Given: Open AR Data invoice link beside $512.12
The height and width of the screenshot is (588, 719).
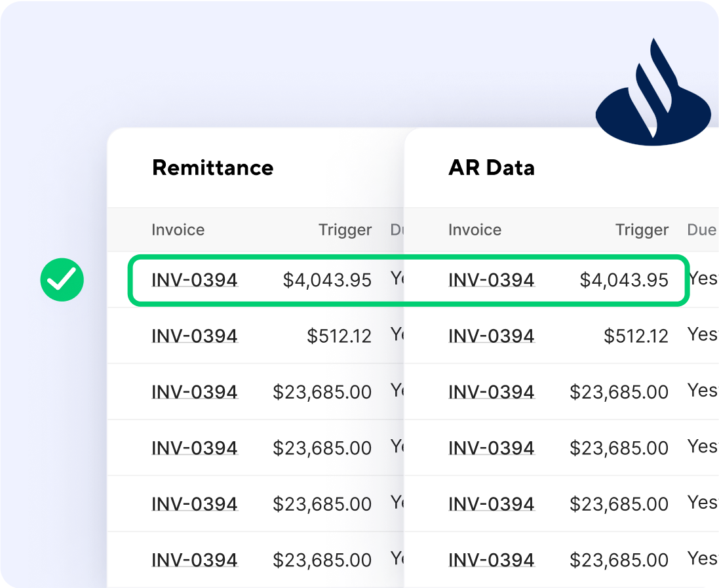Looking at the screenshot, I should click(491, 336).
